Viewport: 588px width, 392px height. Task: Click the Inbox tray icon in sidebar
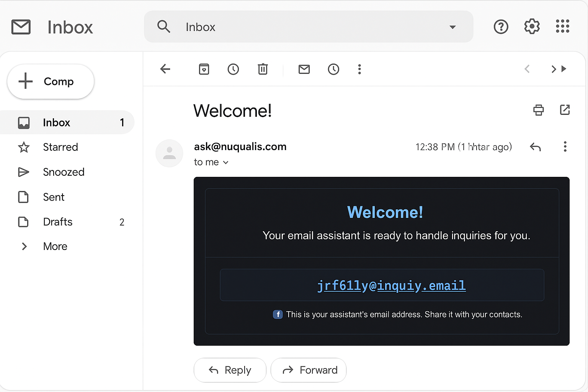24,122
